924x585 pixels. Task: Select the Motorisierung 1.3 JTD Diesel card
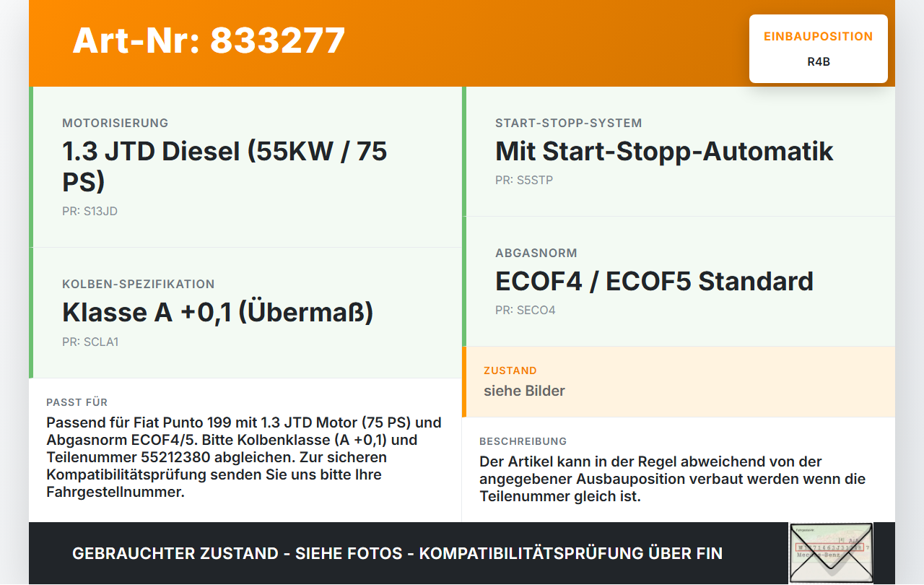245,167
